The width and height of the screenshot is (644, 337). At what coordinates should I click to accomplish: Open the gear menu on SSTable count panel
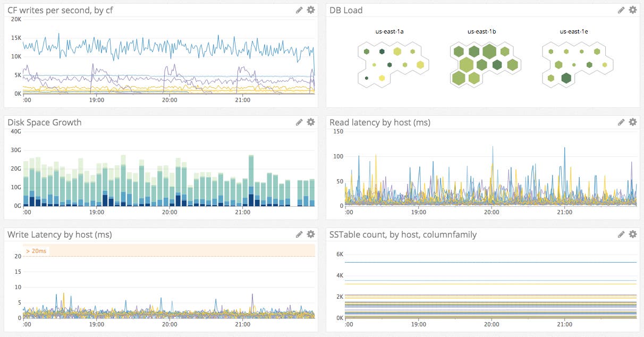632,234
